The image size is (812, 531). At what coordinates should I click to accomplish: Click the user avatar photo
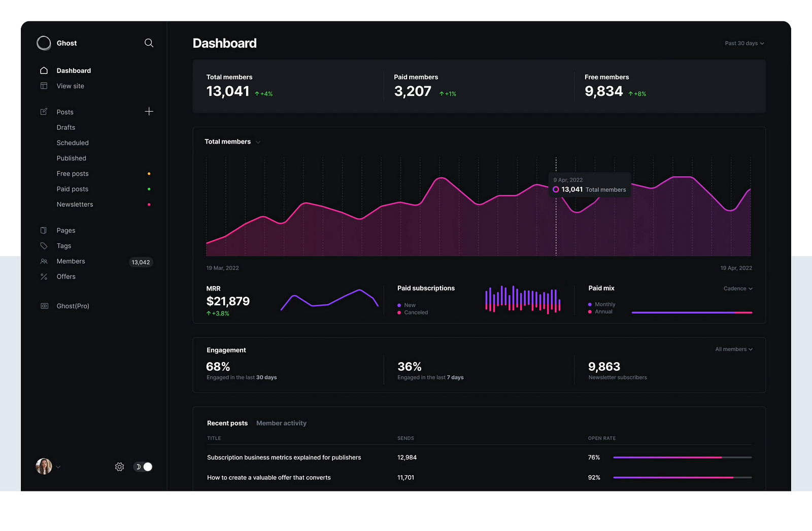pos(44,467)
